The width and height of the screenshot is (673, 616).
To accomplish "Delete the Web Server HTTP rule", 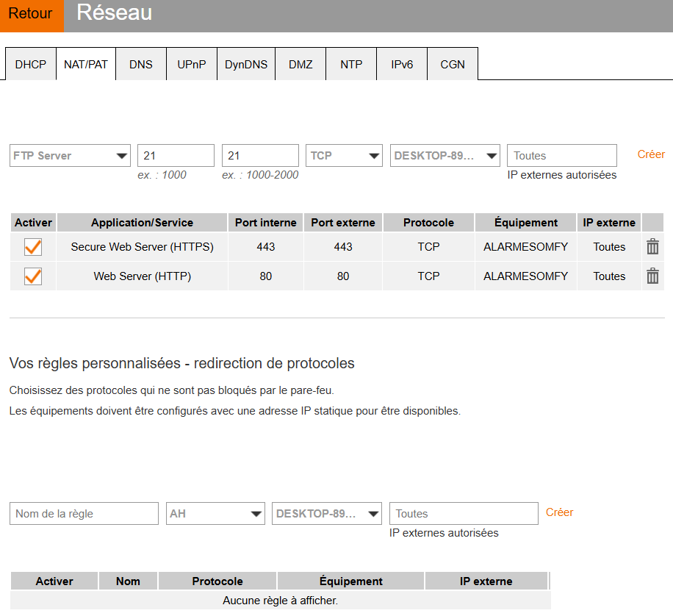I will pyautogui.click(x=652, y=276).
